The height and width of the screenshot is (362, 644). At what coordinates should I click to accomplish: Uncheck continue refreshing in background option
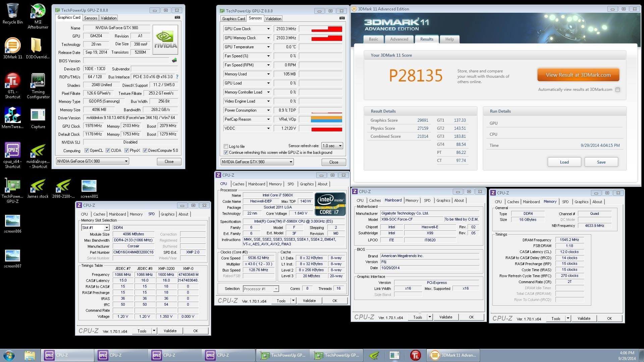pos(226,153)
